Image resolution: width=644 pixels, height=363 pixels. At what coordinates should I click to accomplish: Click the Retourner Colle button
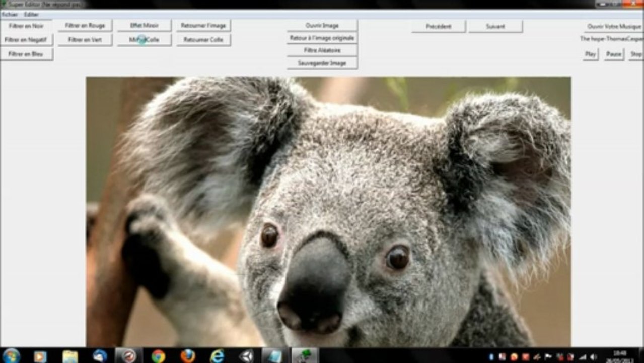click(x=203, y=40)
